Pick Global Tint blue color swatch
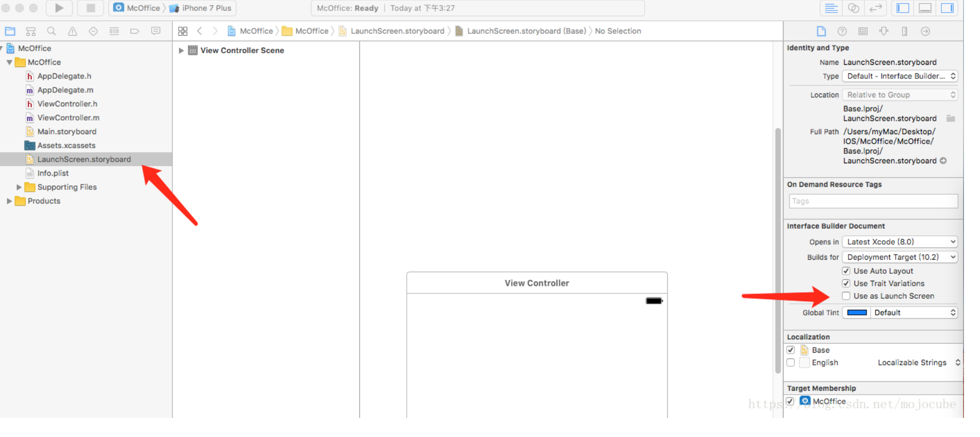The height and width of the screenshot is (437, 980). [x=857, y=312]
